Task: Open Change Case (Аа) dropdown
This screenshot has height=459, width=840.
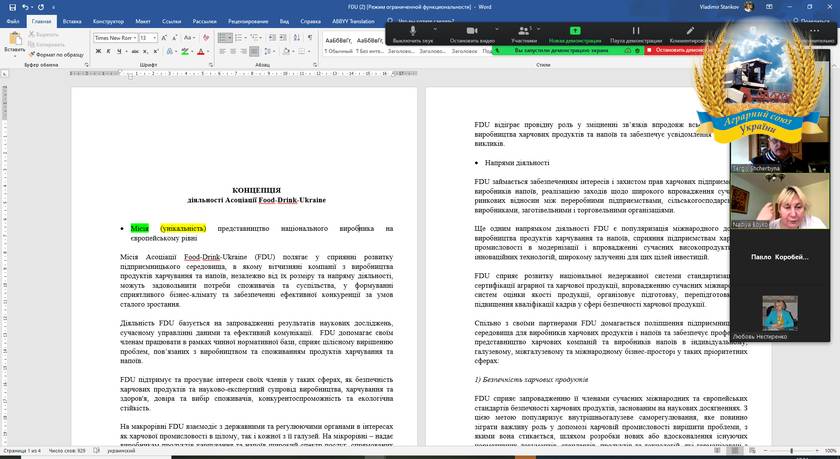Action: [x=189, y=38]
